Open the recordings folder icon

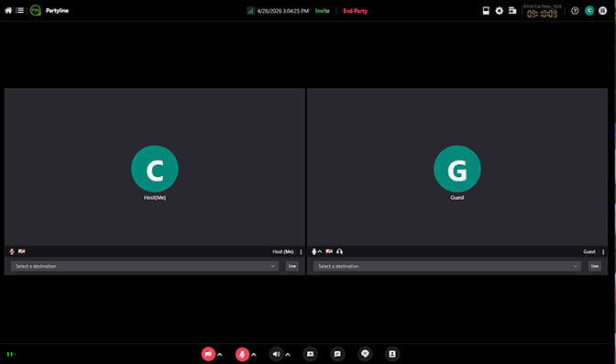pyautogui.click(x=512, y=11)
